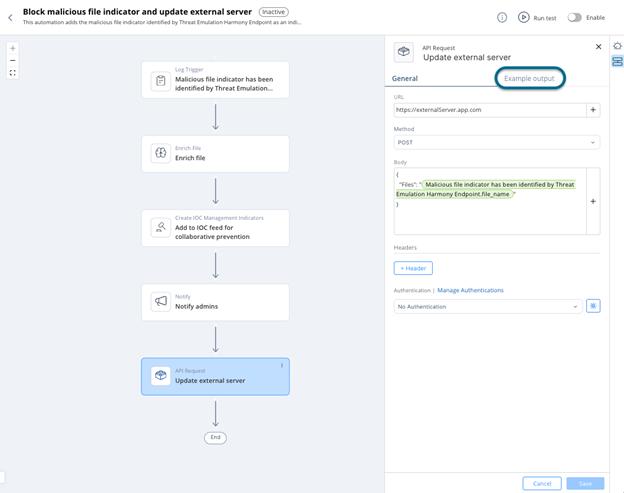Image resolution: width=624 pixels, height=493 pixels.
Task: Add a new header with + Header
Action: [x=413, y=268]
